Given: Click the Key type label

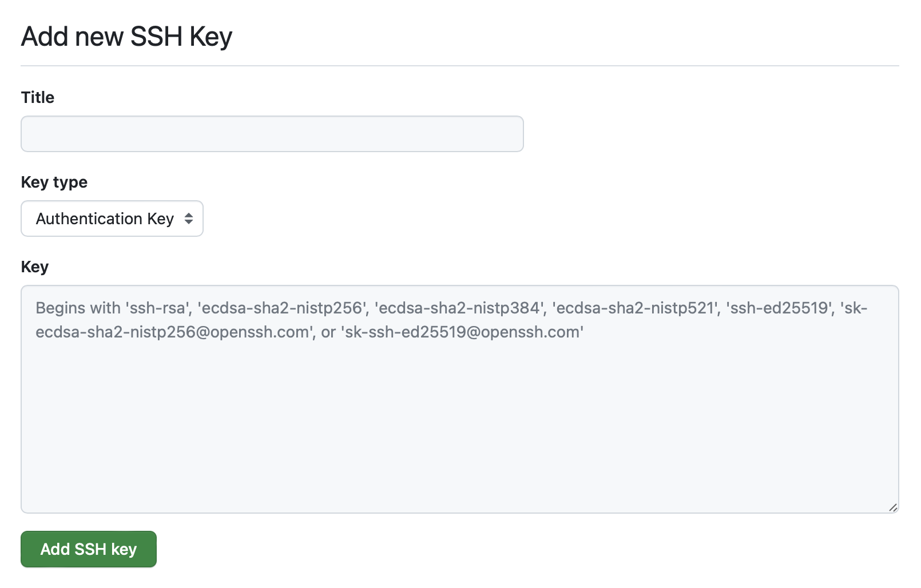Looking at the screenshot, I should coord(54,182).
